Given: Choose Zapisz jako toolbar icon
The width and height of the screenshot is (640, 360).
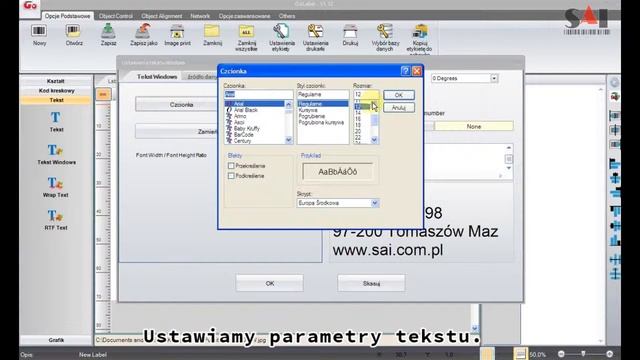Looking at the screenshot, I should click(143, 31).
